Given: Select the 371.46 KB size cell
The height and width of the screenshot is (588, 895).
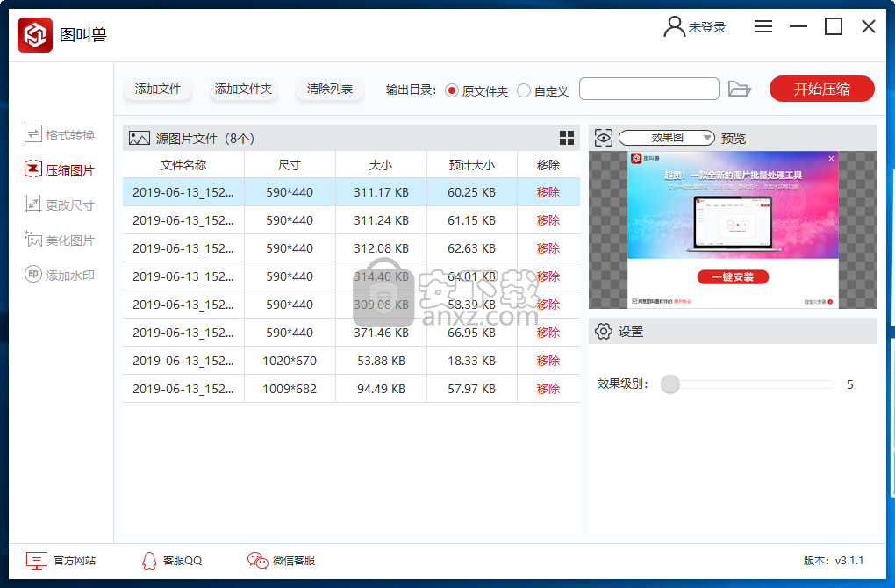Looking at the screenshot, I should coord(381,333).
